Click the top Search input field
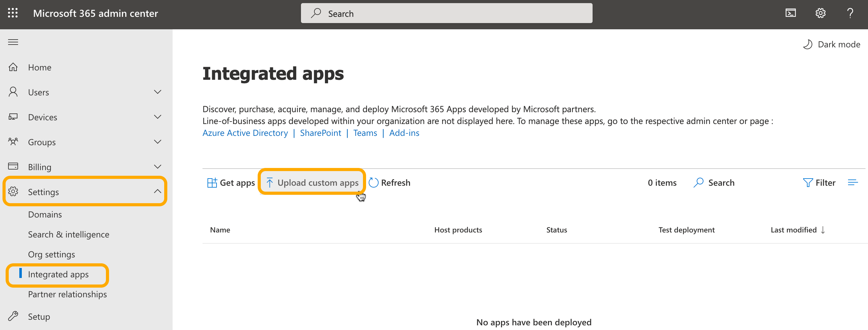This screenshot has height=330, width=868. point(446,13)
